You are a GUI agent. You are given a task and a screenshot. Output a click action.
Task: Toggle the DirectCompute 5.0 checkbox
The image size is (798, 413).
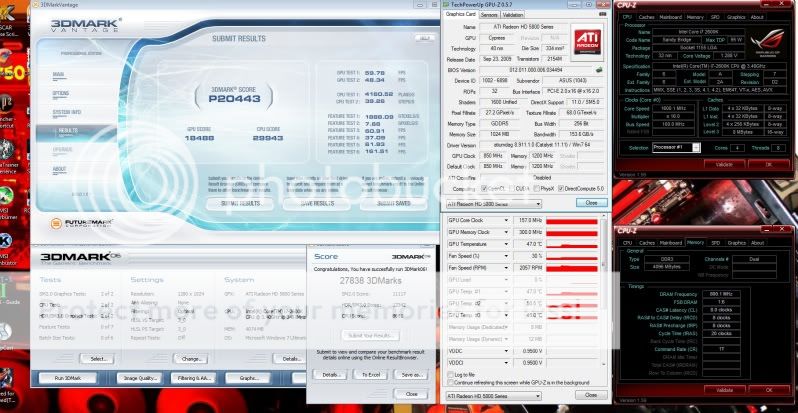pos(561,189)
